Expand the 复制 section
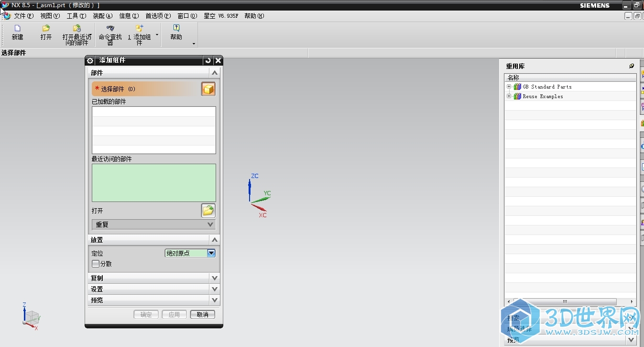This screenshot has height=347, width=644. click(154, 278)
